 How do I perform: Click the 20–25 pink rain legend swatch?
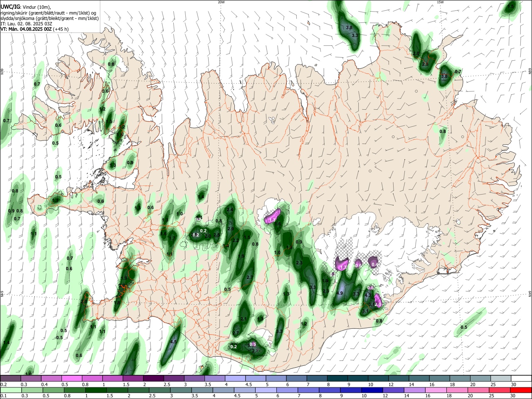pos(478,390)
